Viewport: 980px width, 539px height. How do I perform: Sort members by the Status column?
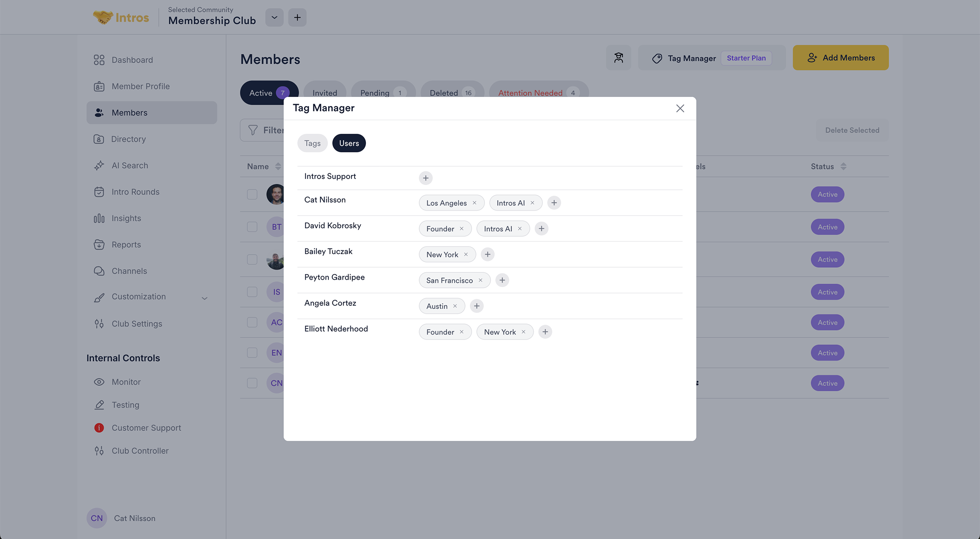click(x=843, y=166)
